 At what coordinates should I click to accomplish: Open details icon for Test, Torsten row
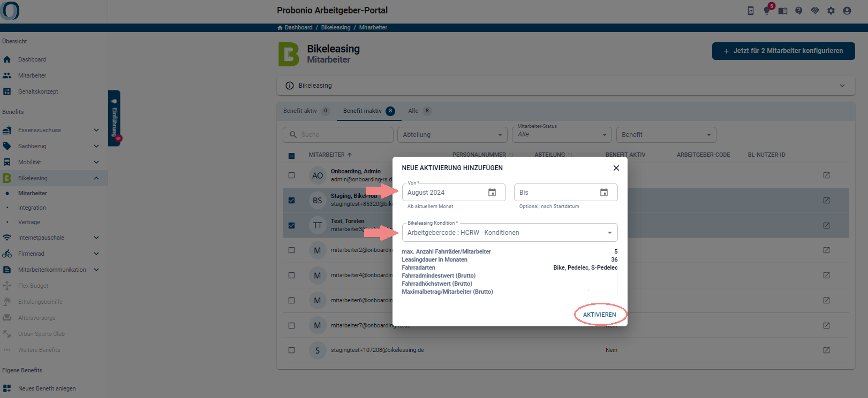[x=826, y=226]
